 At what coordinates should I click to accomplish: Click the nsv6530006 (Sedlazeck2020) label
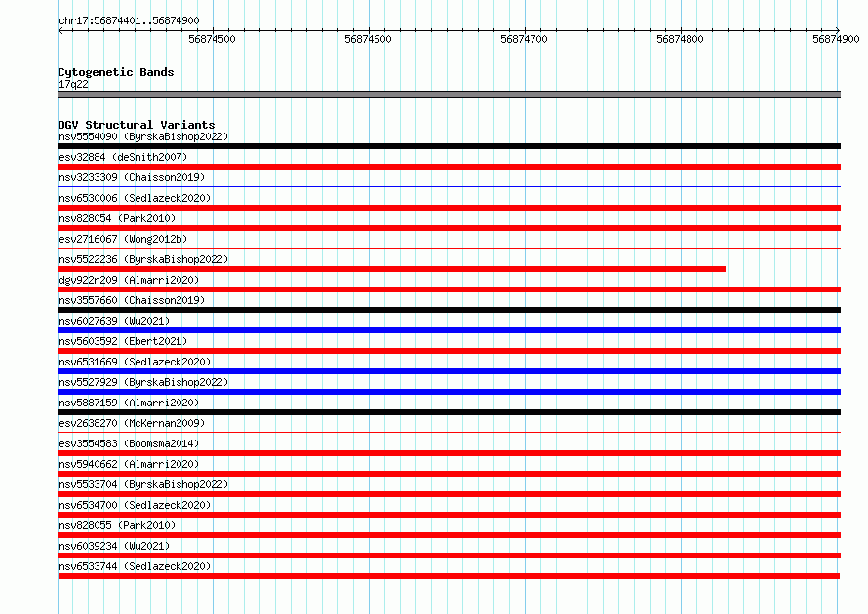coord(135,198)
